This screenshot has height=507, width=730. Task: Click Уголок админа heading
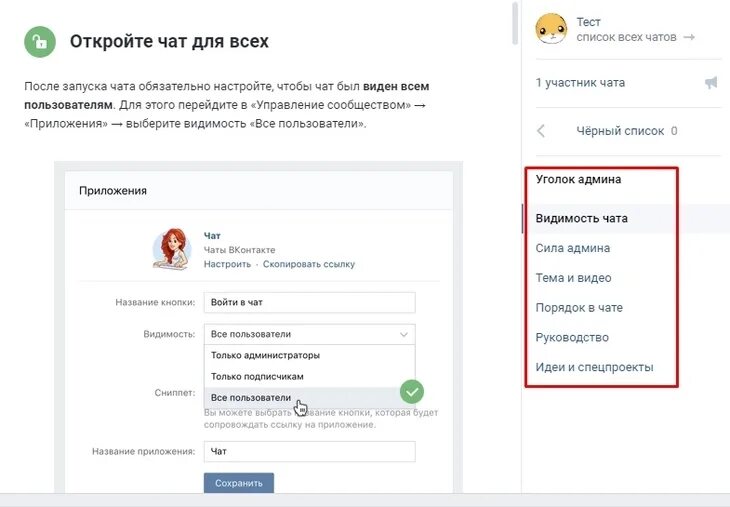(578, 179)
